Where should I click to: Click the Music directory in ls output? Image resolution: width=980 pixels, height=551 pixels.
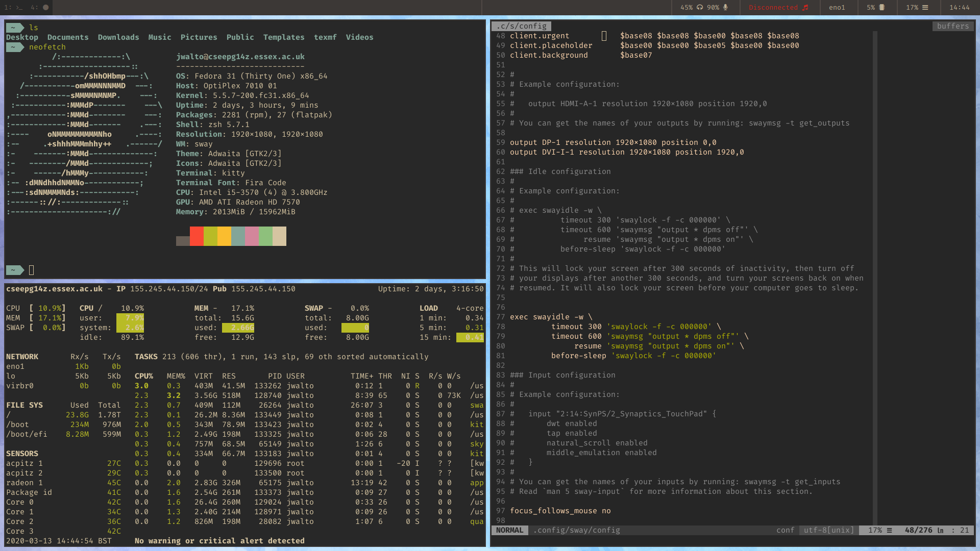coord(160,37)
